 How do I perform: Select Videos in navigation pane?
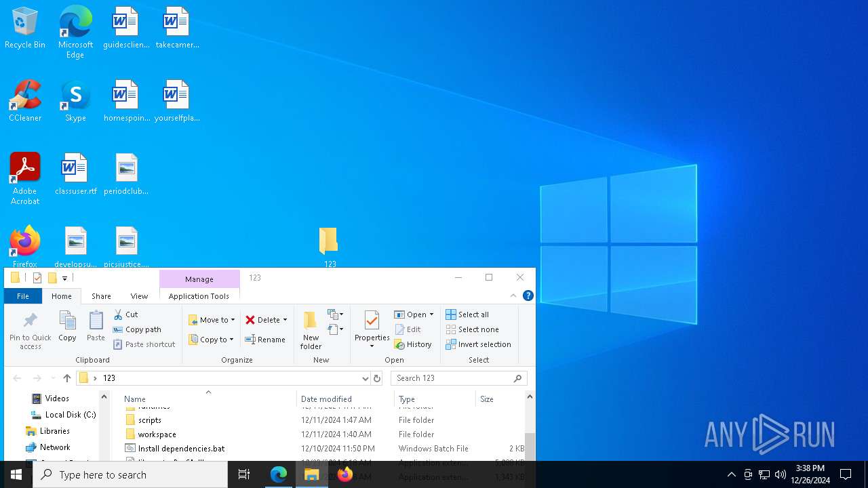(x=57, y=399)
